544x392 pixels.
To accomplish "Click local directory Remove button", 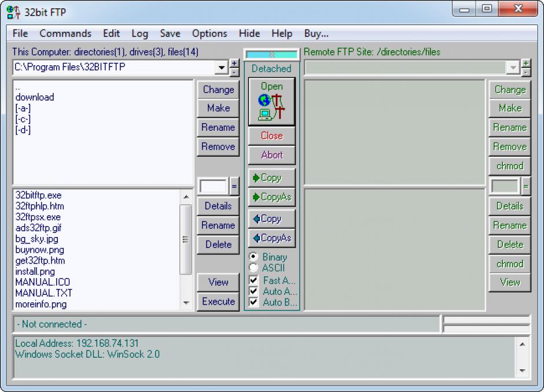I will pos(218,147).
